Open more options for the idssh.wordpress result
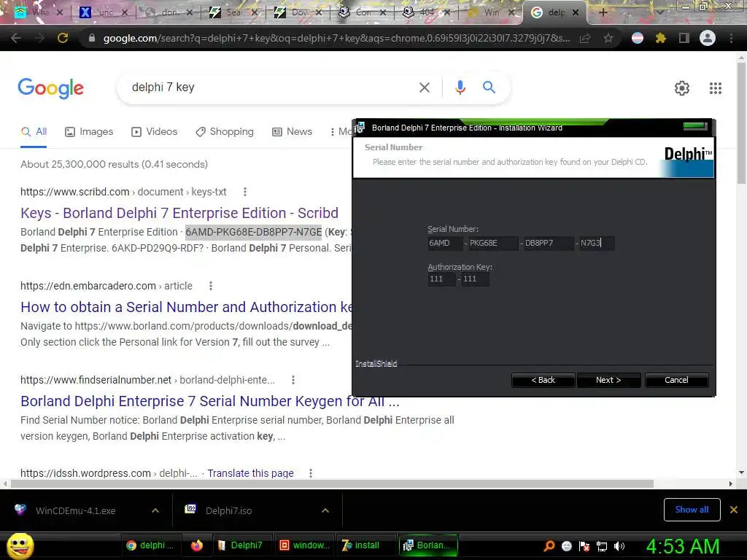 [x=311, y=473]
